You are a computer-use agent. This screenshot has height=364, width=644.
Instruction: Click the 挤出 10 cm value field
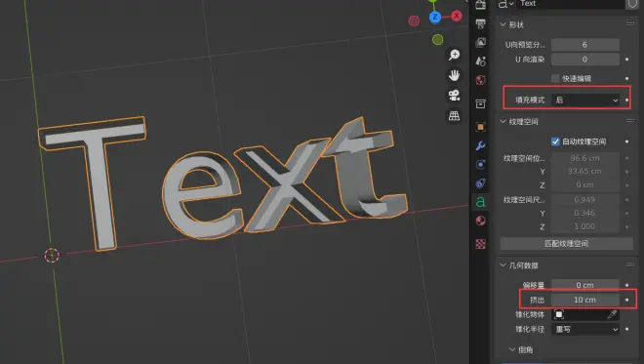click(x=585, y=300)
